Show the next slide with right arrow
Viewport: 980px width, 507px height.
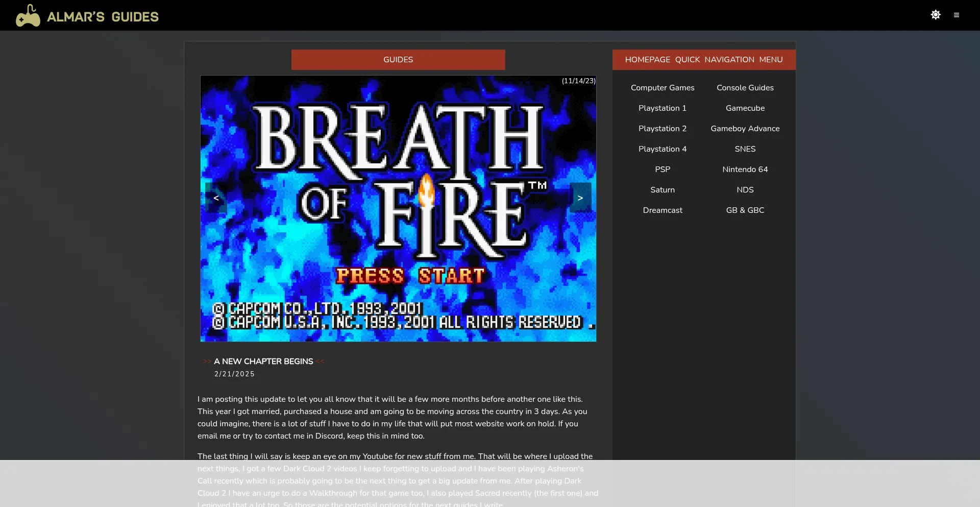580,198
